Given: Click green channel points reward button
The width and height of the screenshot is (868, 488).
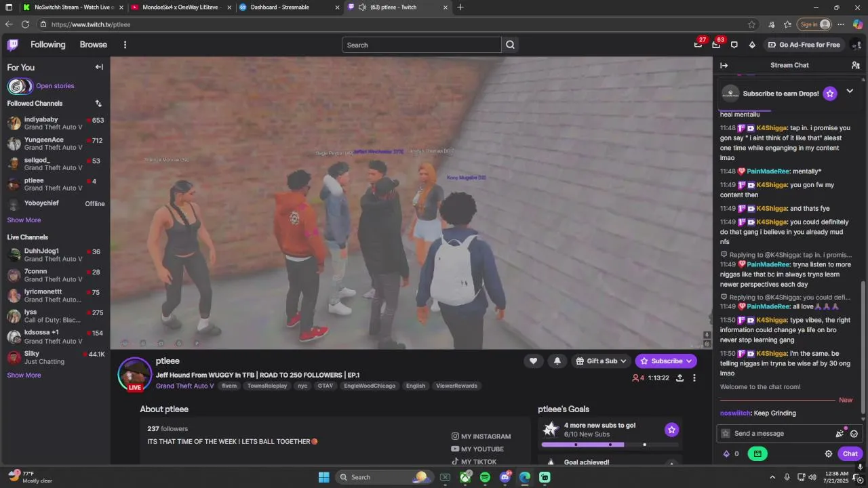Looking at the screenshot, I should 757,454.
